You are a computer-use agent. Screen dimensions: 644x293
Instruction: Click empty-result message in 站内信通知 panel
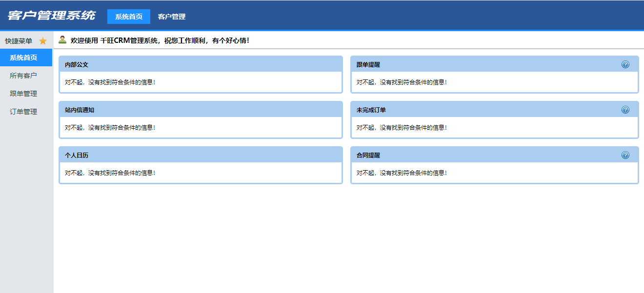[x=110, y=127]
